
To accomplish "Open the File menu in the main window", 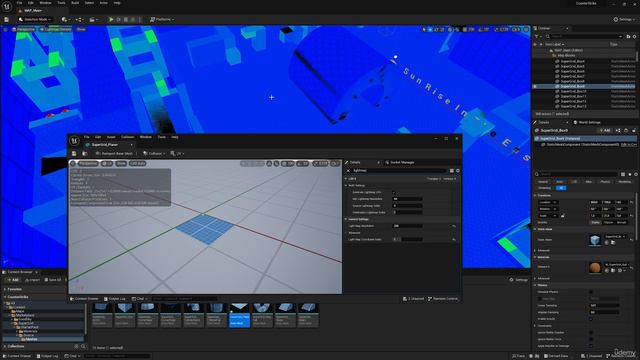I will pyautogui.click(x=19, y=3).
